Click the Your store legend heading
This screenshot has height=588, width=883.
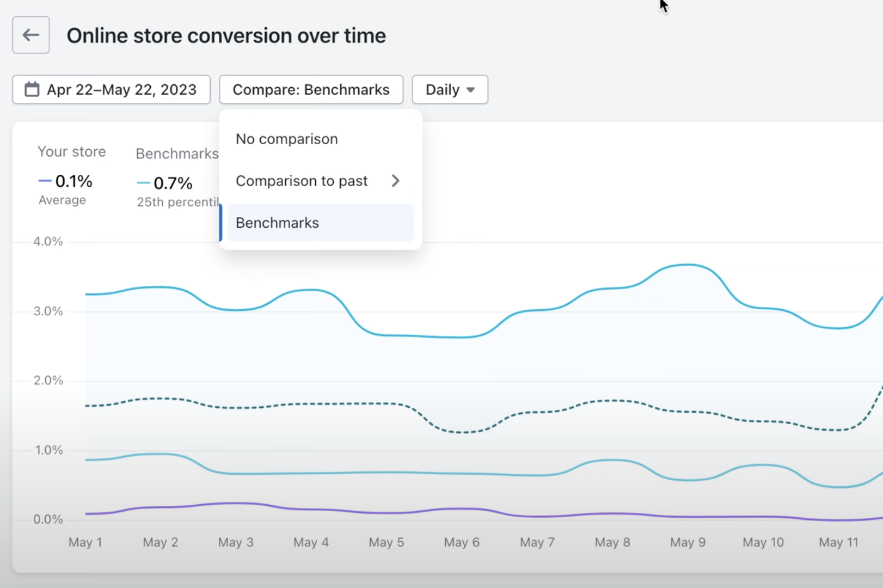71,151
